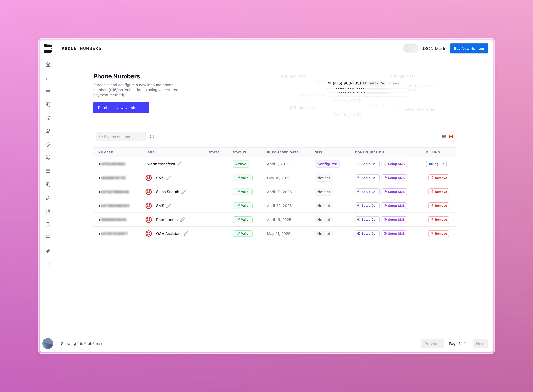533x392 pixels.
Task: Refresh the phone numbers list
Action: 152,137
